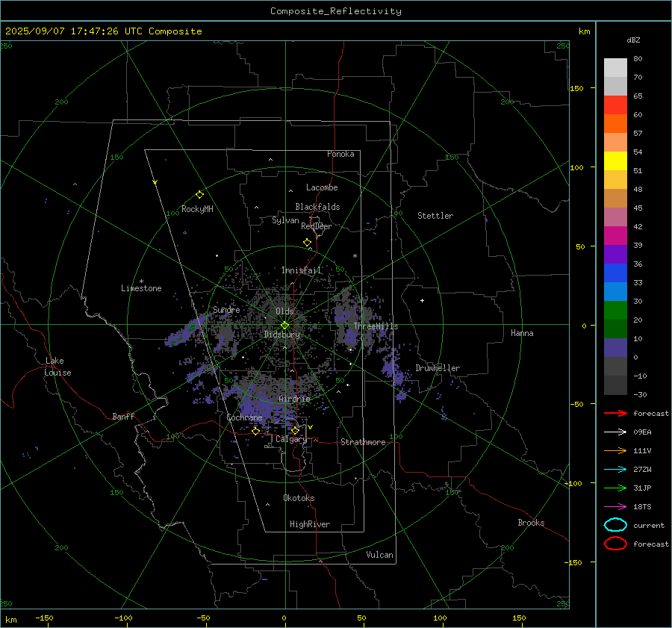The height and width of the screenshot is (628, 672).
Task: Click the cyan current ellipse in legend
Action: pyautogui.click(x=615, y=525)
